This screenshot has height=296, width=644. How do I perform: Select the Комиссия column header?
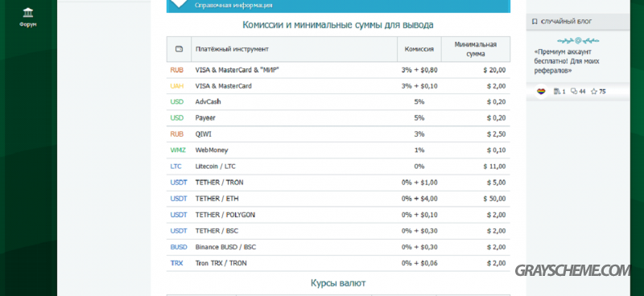[419, 49]
